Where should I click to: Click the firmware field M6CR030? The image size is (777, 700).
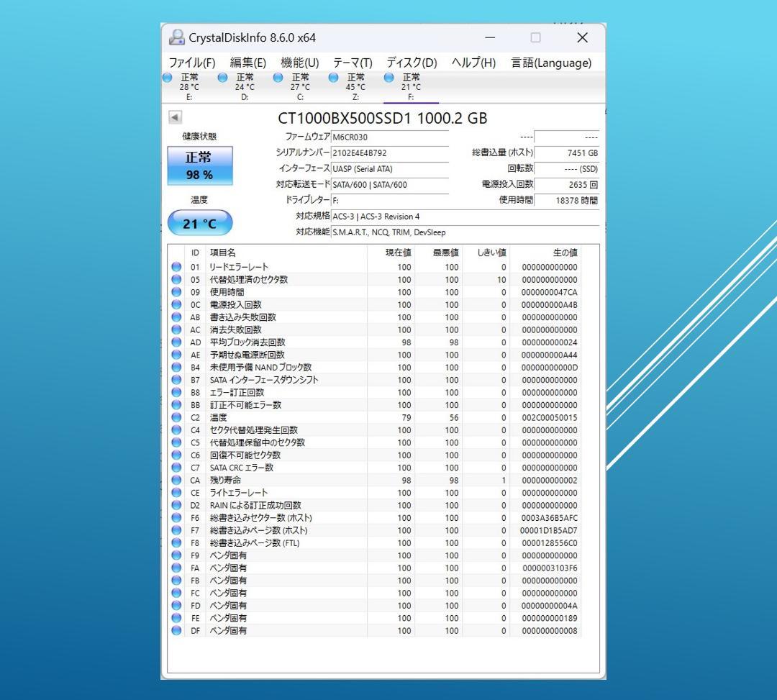(x=389, y=137)
